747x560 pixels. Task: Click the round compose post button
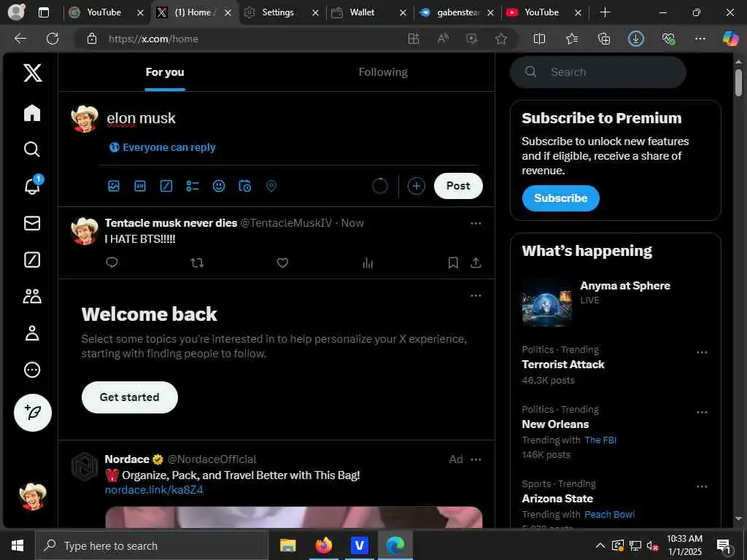click(32, 413)
